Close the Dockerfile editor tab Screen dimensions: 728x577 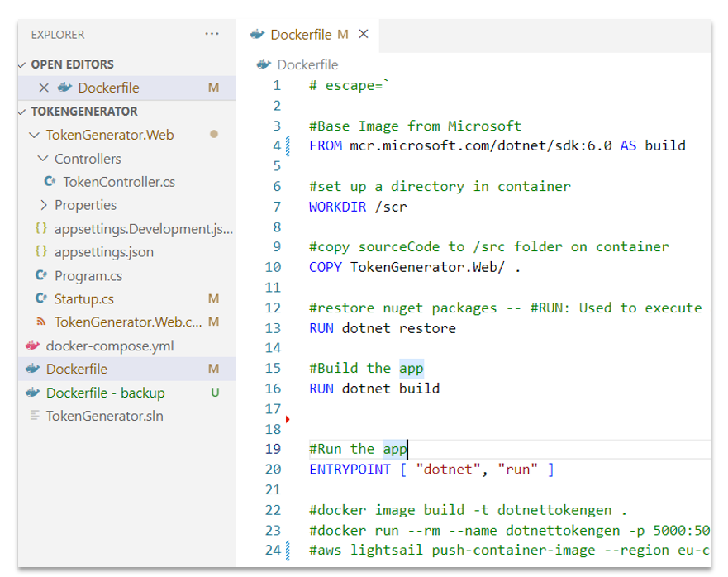tap(364, 35)
